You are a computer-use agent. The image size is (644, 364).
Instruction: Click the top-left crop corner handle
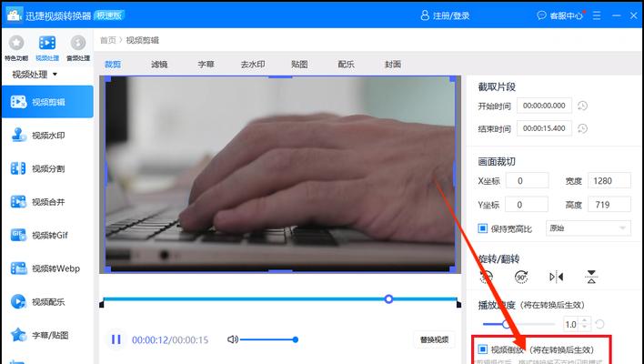click(108, 79)
